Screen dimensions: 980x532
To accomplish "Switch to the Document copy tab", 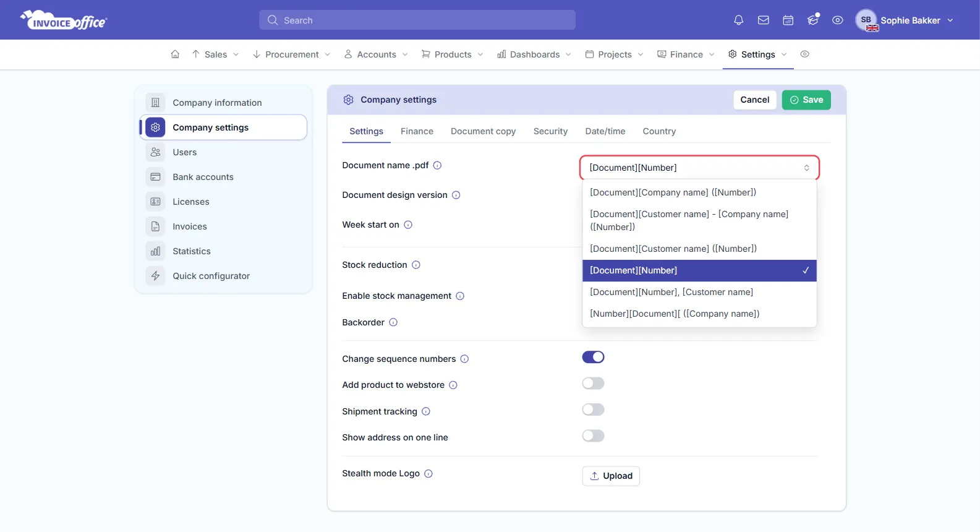I will [x=483, y=131].
